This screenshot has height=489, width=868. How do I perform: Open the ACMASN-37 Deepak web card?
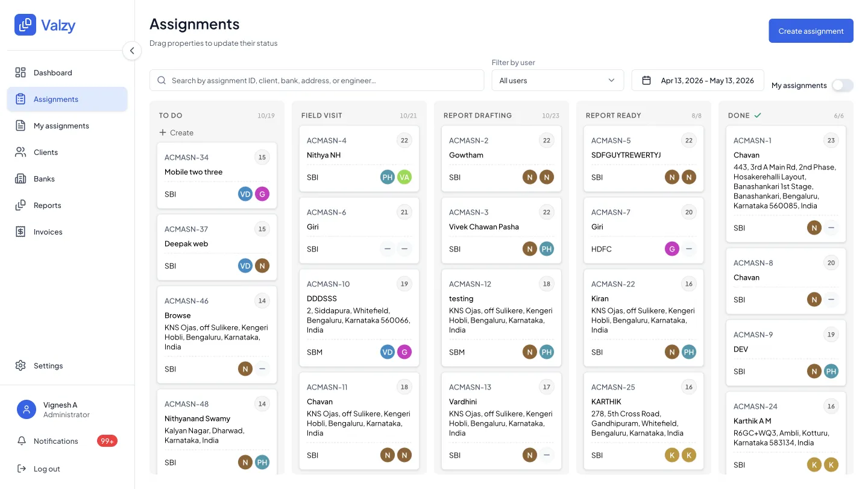tap(217, 247)
